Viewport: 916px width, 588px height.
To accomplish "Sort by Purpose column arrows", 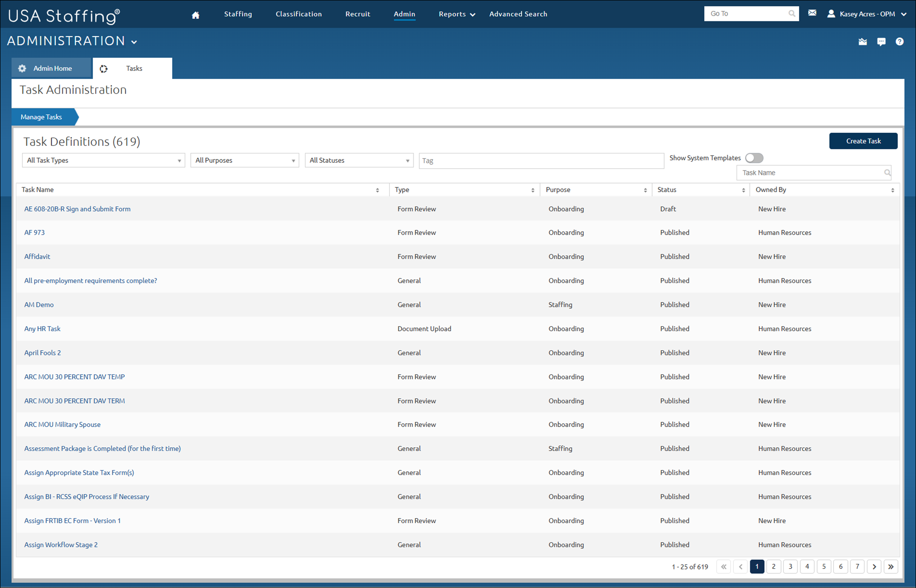I will tap(645, 190).
